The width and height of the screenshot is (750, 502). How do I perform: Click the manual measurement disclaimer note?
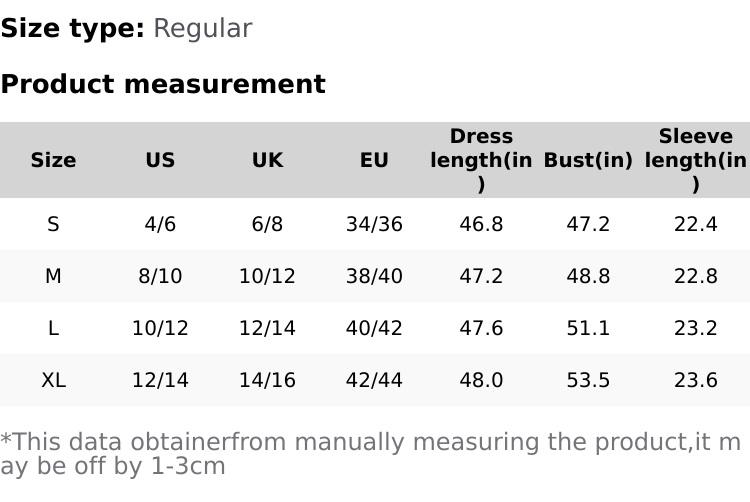point(370,453)
